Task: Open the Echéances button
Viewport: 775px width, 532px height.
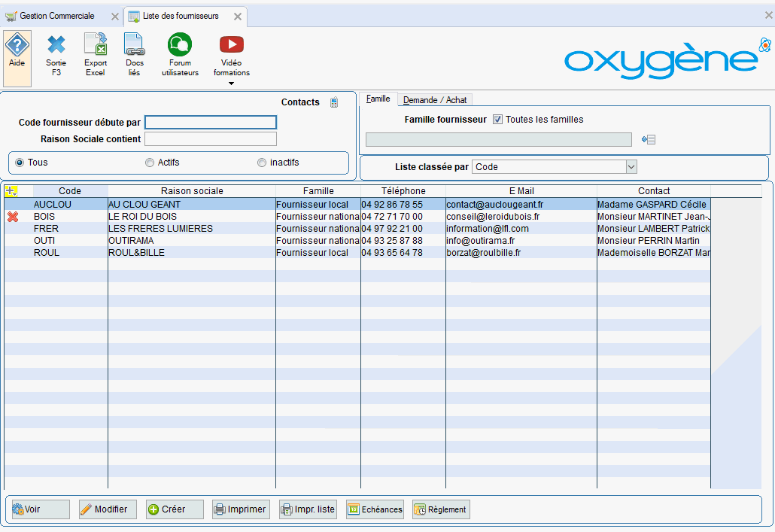Action: [x=375, y=509]
